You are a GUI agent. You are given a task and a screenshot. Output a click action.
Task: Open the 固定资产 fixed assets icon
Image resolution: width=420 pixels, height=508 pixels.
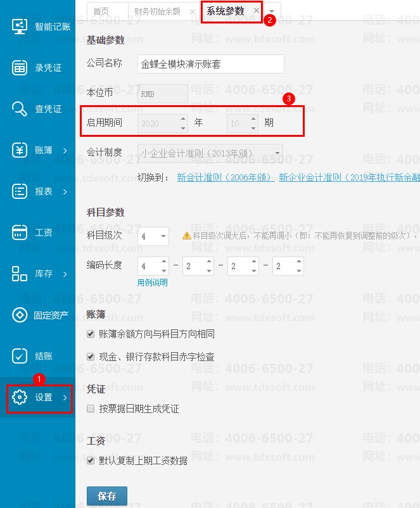(x=20, y=315)
